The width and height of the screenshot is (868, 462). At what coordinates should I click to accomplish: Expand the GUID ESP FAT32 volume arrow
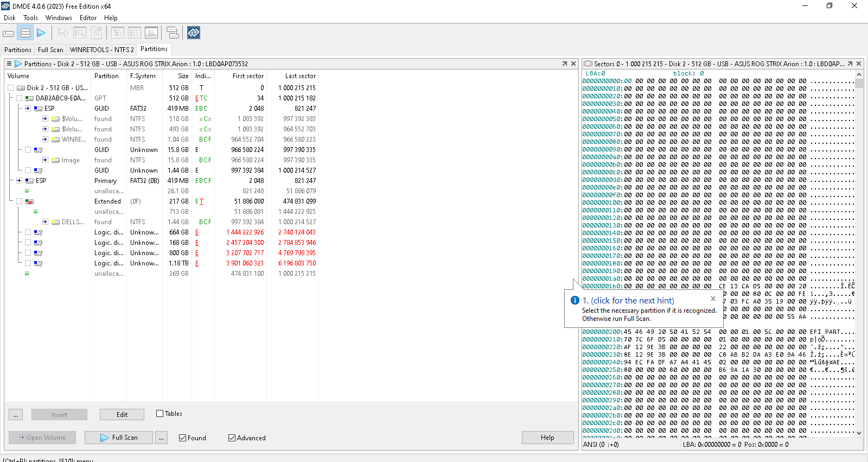[28, 109]
